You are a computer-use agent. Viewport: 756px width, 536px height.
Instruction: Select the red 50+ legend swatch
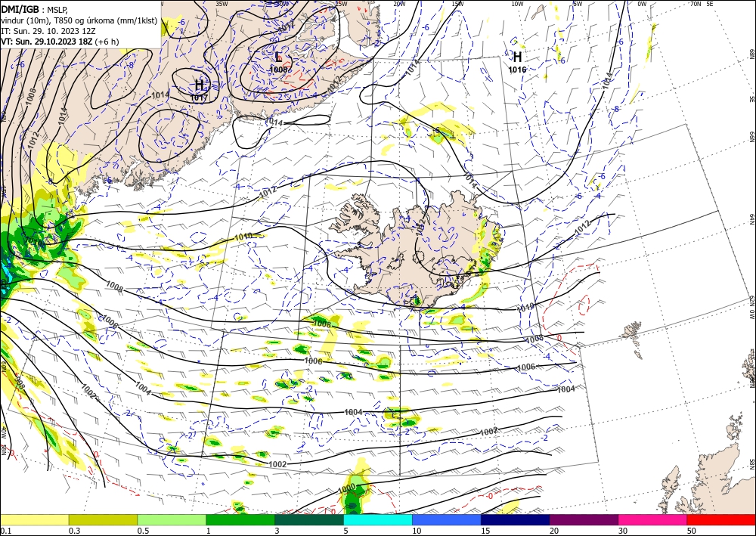click(721, 519)
